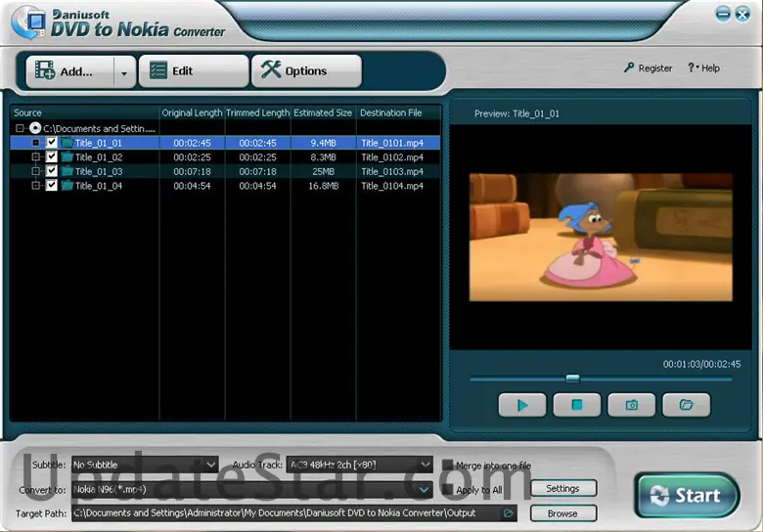Screen dimensions: 763x532
Task: Sort by Trimmed Length column header
Action: pyautogui.click(x=257, y=112)
